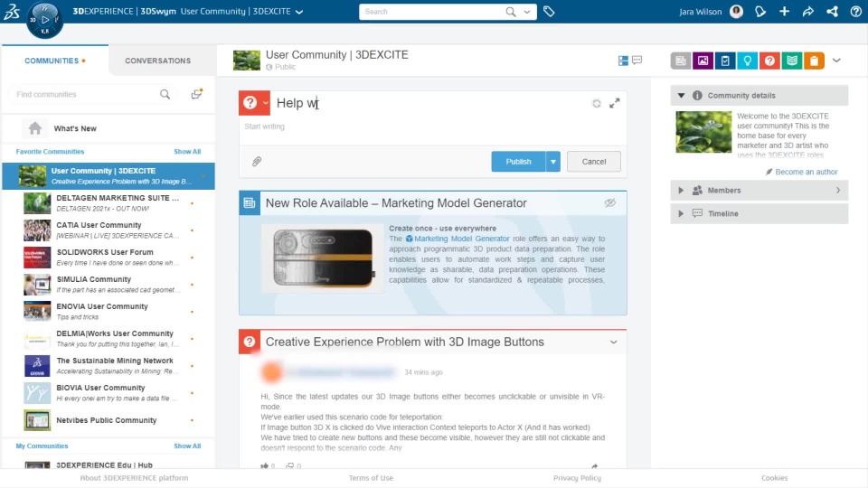The image size is (868, 488).
Task: Expand the Timeline section
Action: point(681,213)
